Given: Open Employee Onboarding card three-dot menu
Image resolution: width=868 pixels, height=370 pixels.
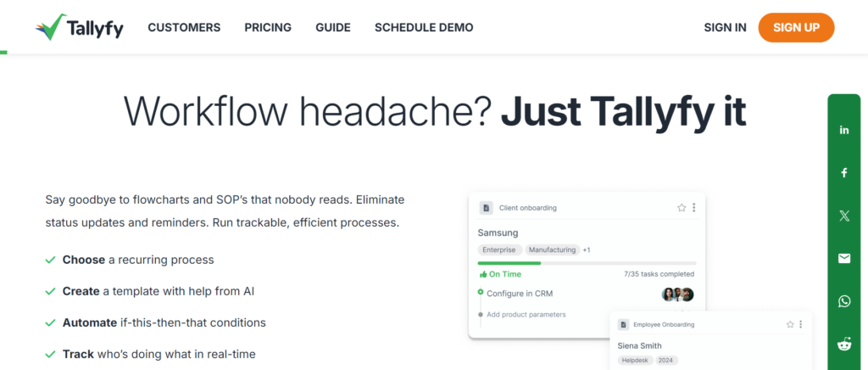Looking at the screenshot, I should click(800, 324).
